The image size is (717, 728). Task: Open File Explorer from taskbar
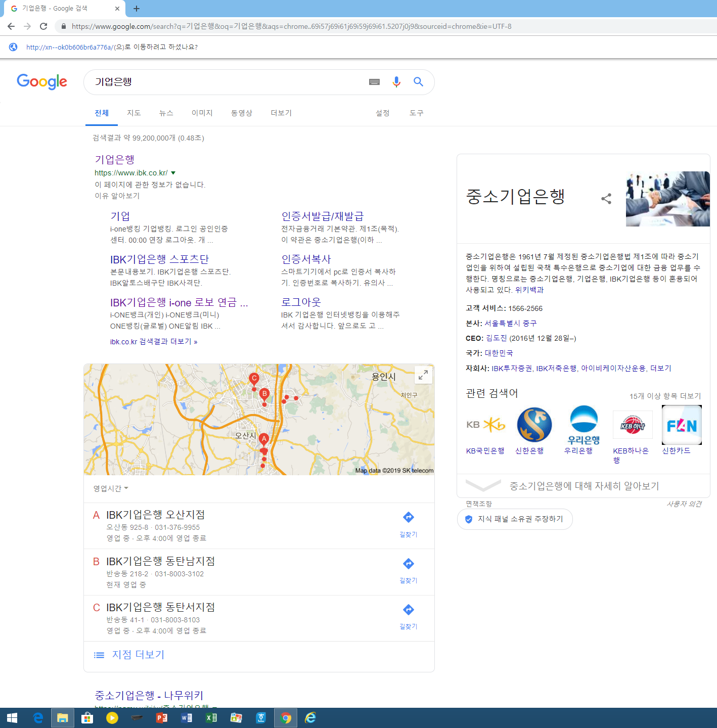coord(63,718)
